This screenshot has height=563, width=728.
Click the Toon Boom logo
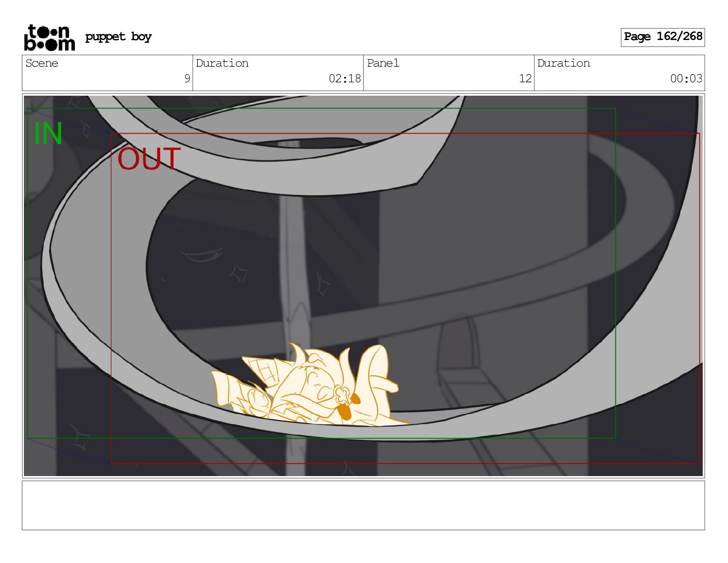49,37
